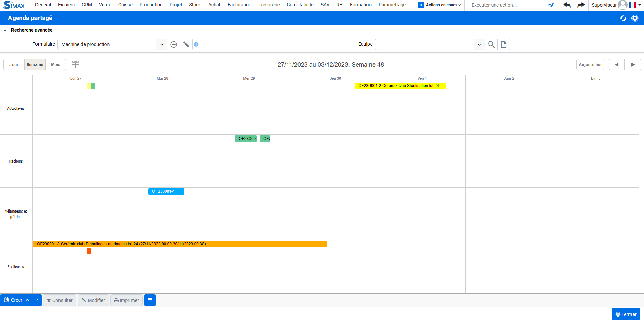Click the undo arrow in top bar

tap(567, 5)
